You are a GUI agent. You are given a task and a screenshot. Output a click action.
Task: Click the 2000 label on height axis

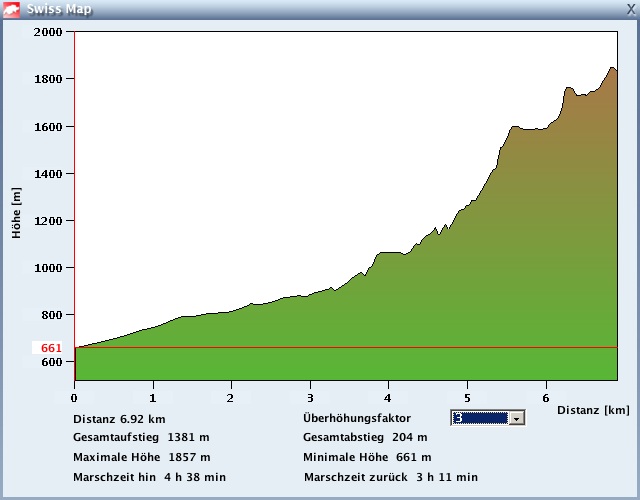[x=48, y=32]
